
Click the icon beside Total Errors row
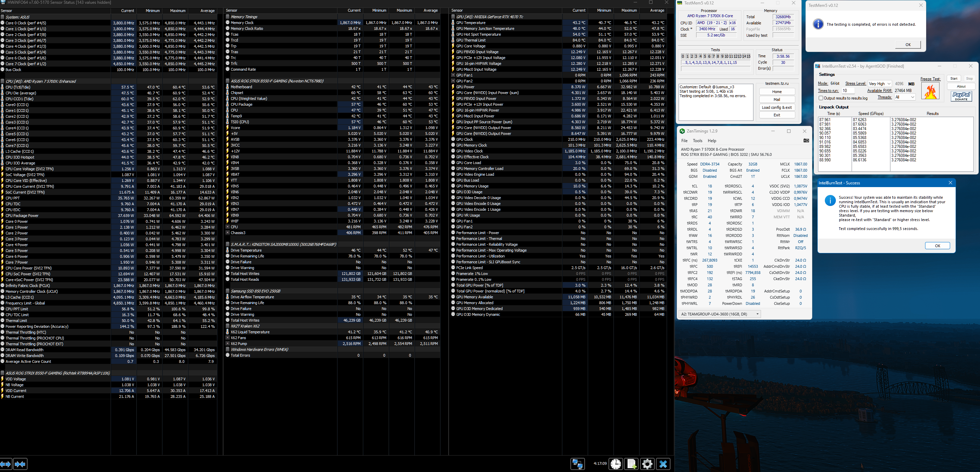228,355
